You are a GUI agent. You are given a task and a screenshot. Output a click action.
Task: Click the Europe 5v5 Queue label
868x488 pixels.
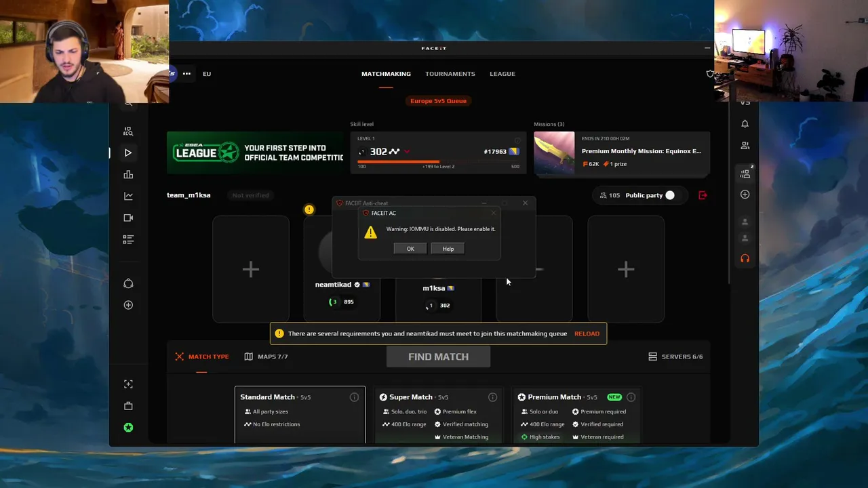pos(438,101)
